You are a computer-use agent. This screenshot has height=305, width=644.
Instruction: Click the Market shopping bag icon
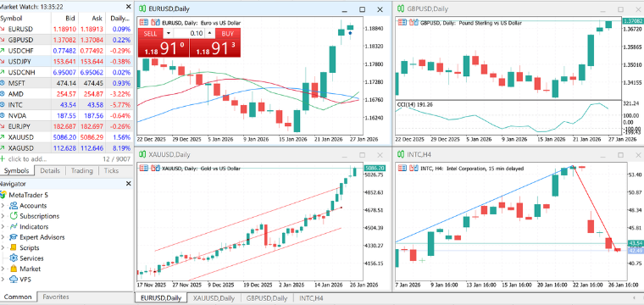point(14,269)
